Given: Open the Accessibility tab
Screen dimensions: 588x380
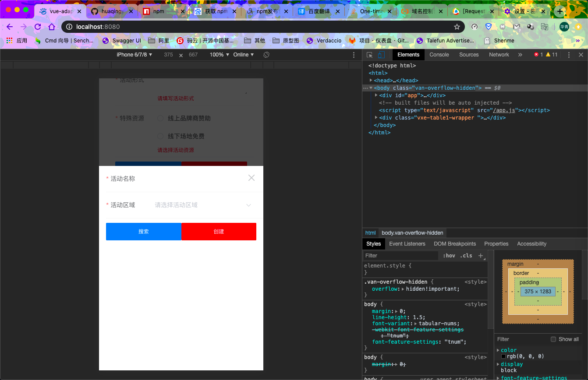Looking at the screenshot, I should tap(531, 244).
